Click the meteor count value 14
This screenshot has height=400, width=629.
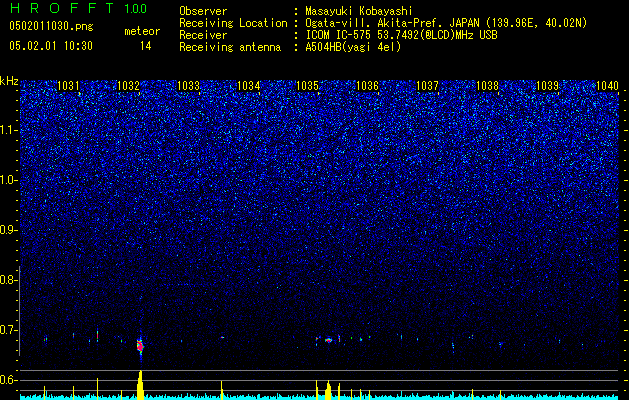coord(146,46)
